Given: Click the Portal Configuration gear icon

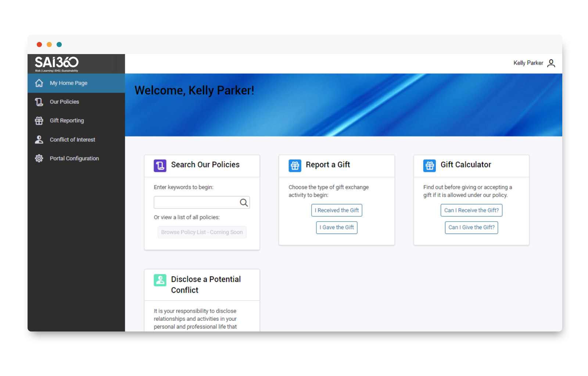Looking at the screenshot, I should (x=39, y=159).
